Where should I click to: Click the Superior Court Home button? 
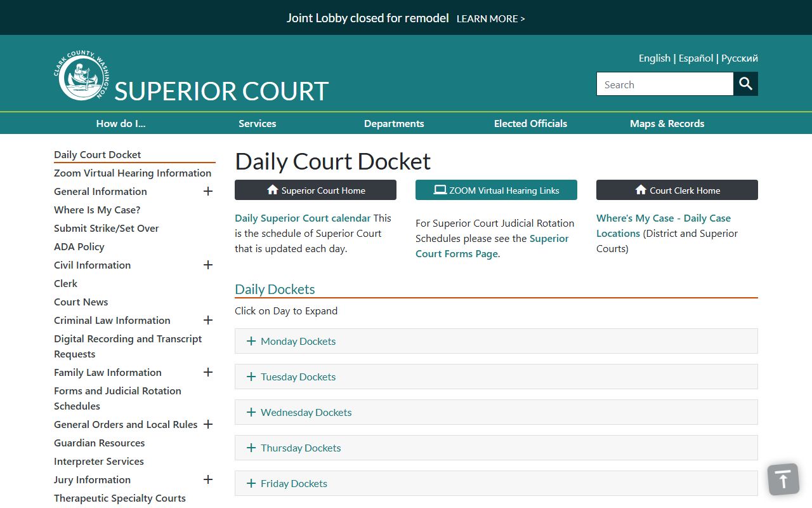pyautogui.click(x=315, y=190)
